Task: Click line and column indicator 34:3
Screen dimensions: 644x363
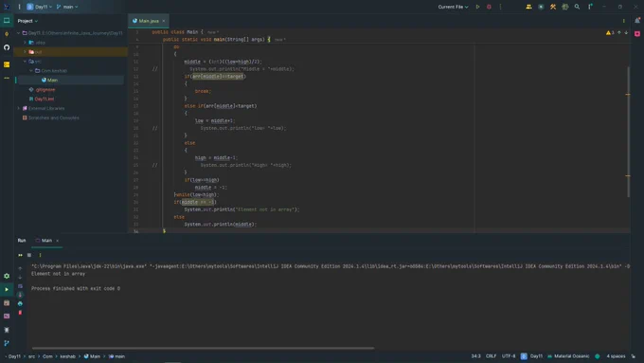Action: [x=475, y=356]
